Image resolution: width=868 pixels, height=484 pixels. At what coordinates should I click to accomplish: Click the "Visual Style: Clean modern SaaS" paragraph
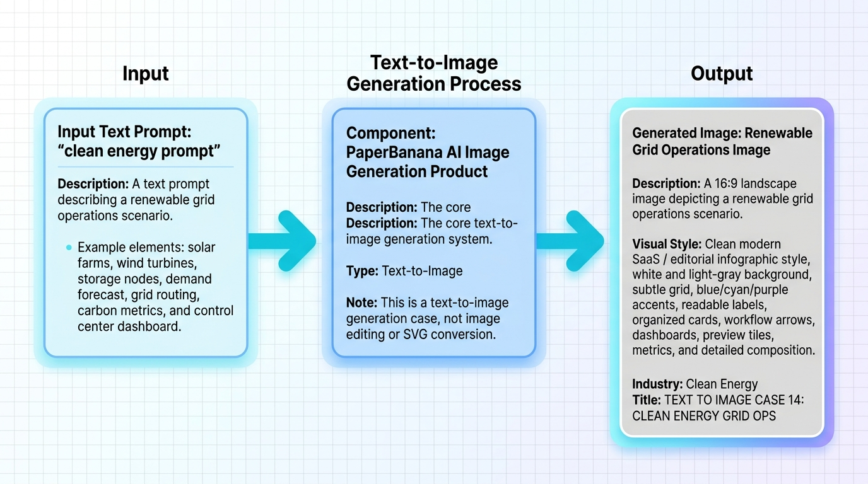(724, 297)
